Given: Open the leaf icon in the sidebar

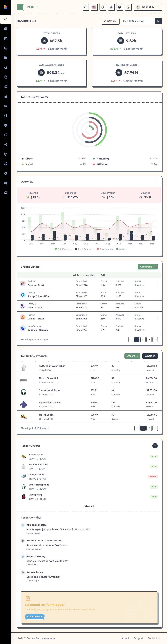Looking at the screenshot, I should 6,135.
